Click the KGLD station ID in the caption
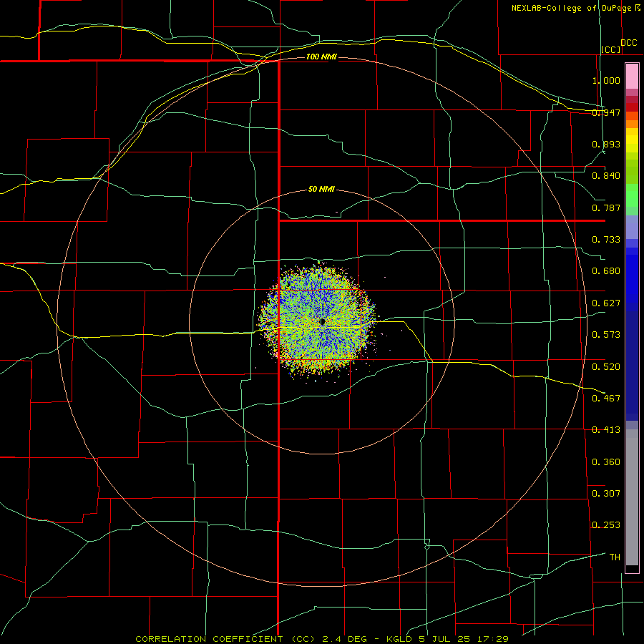Image resolution: width=644 pixels, height=644 pixels. (x=399, y=639)
